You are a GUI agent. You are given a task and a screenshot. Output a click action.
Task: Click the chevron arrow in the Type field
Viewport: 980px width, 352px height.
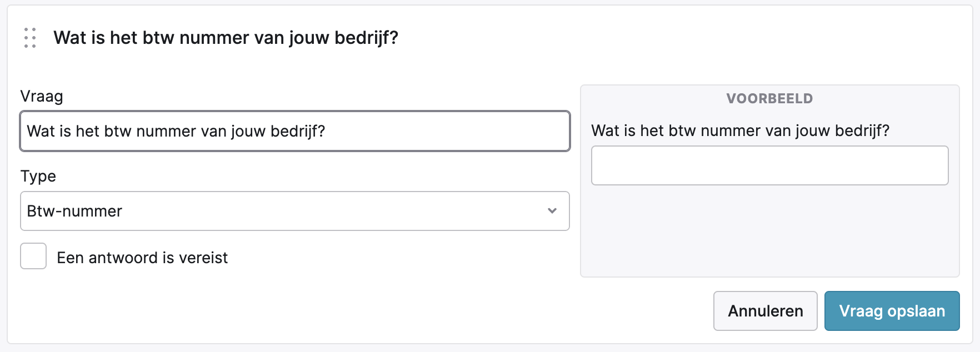click(x=552, y=211)
